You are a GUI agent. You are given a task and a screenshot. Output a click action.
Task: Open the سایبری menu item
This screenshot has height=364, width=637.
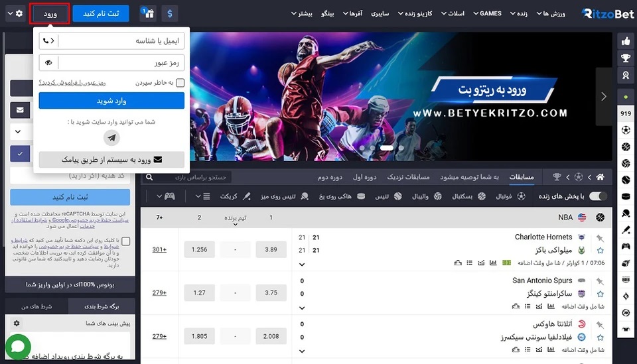tap(380, 13)
